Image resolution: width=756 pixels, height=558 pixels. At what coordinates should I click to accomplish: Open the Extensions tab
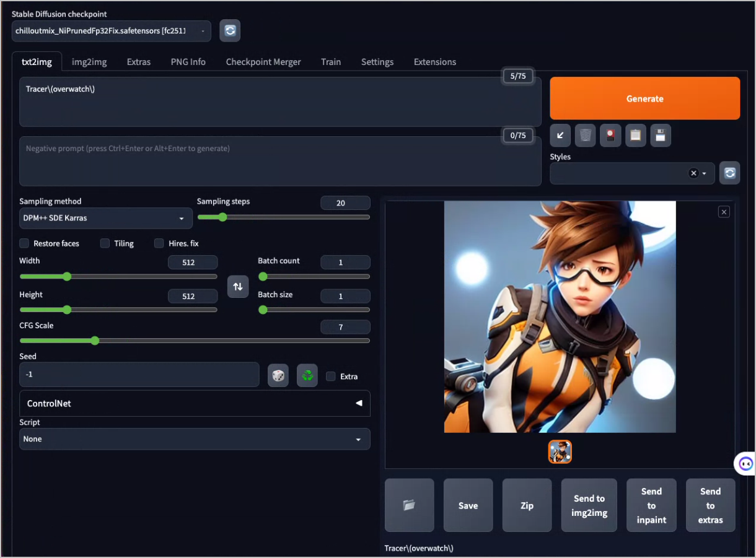click(435, 62)
